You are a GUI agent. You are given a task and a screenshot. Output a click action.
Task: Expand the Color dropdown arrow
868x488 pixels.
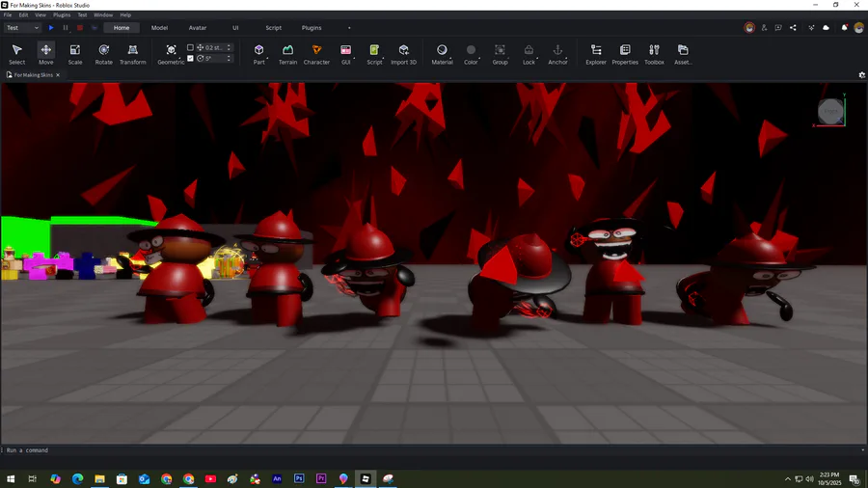(x=479, y=58)
